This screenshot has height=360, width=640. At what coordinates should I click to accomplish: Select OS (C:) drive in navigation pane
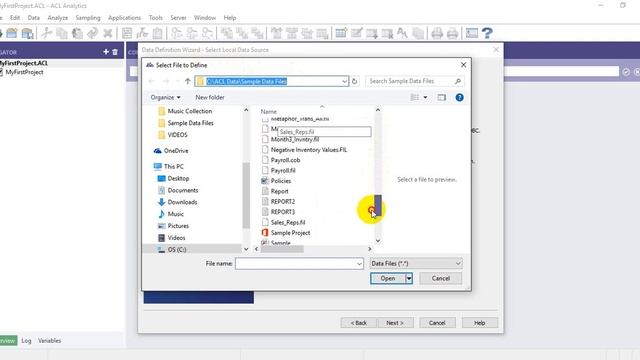[177, 249]
